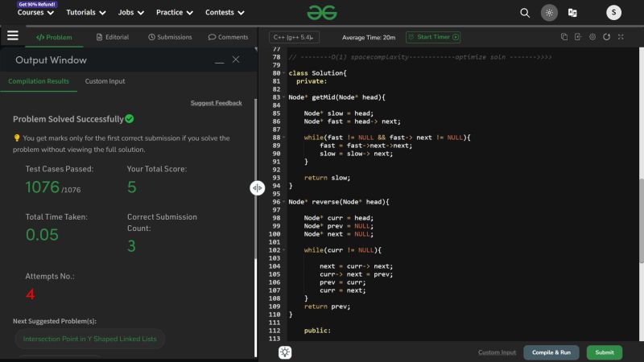Click the import file icon in editor toolbar
The width and height of the screenshot is (644, 362).
pyautogui.click(x=578, y=37)
